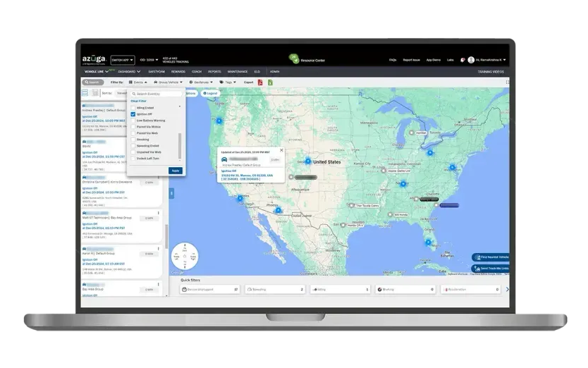Screen dimensions: 588x368
Task: Export vehicle list as PDF
Action: pos(259,82)
